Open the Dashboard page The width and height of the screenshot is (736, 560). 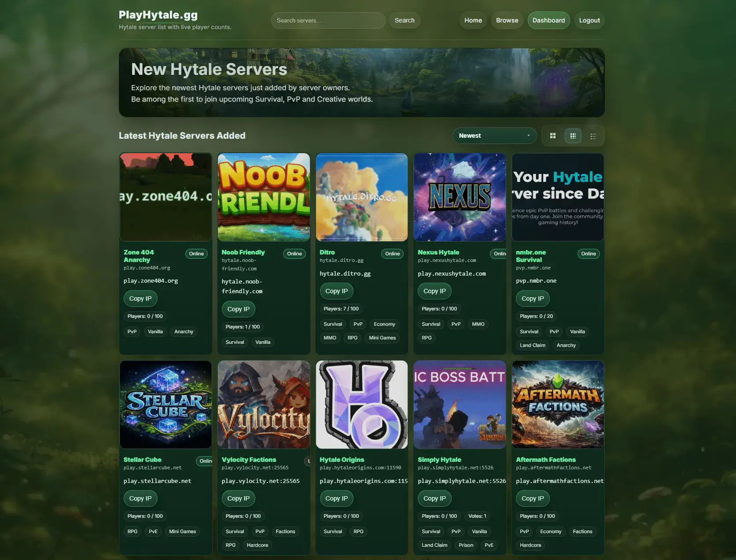548,20
